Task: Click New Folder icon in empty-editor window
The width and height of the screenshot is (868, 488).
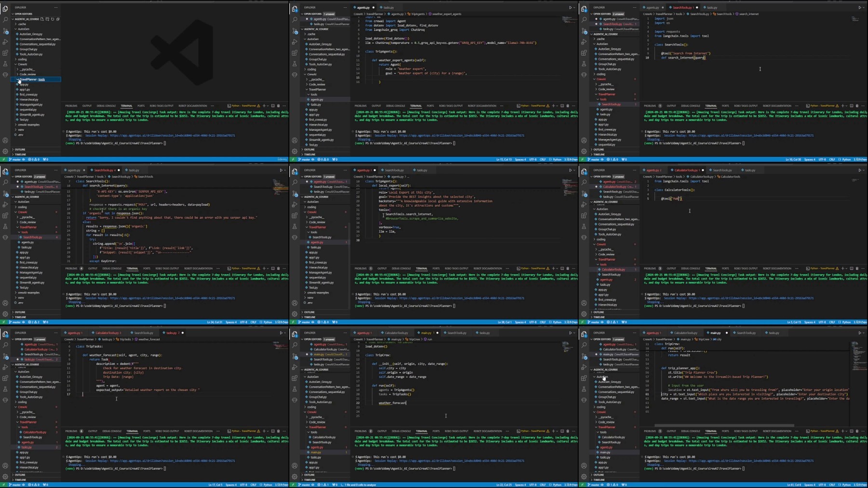Action: [x=47, y=19]
